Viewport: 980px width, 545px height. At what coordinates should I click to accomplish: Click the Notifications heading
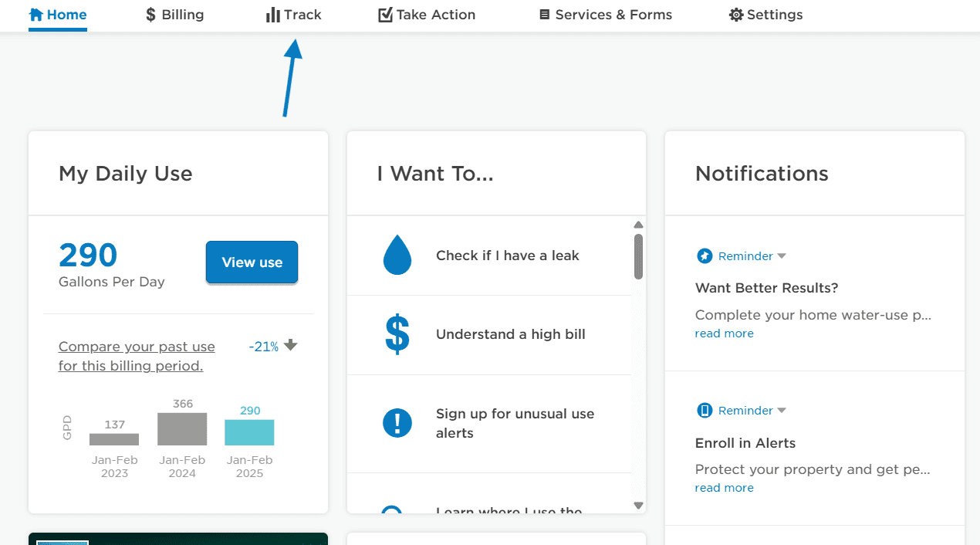point(762,174)
